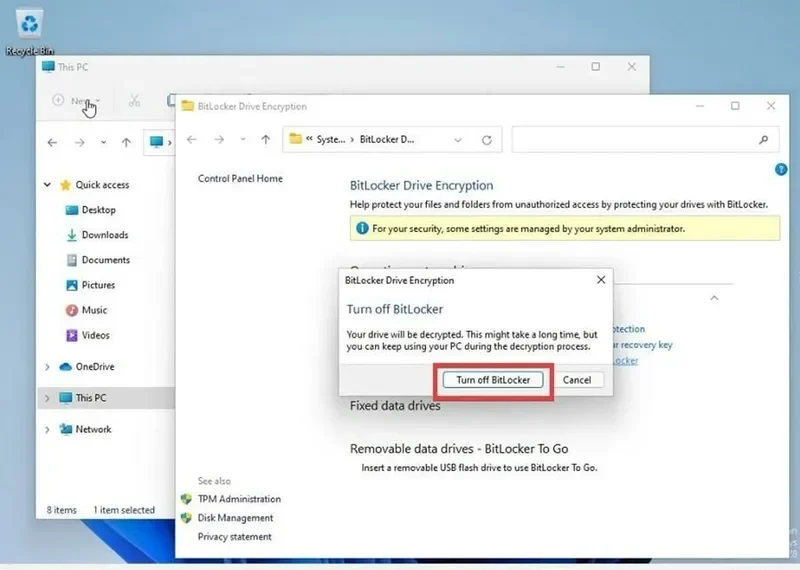Click the Downloads arrow icon in sidebar
This screenshot has height=570, width=800.
[72, 235]
